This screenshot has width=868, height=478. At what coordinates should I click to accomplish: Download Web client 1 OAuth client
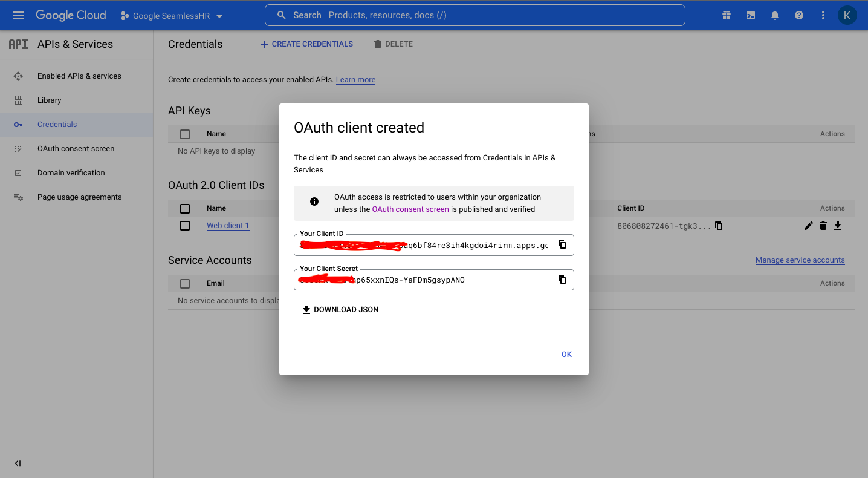tap(838, 226)
